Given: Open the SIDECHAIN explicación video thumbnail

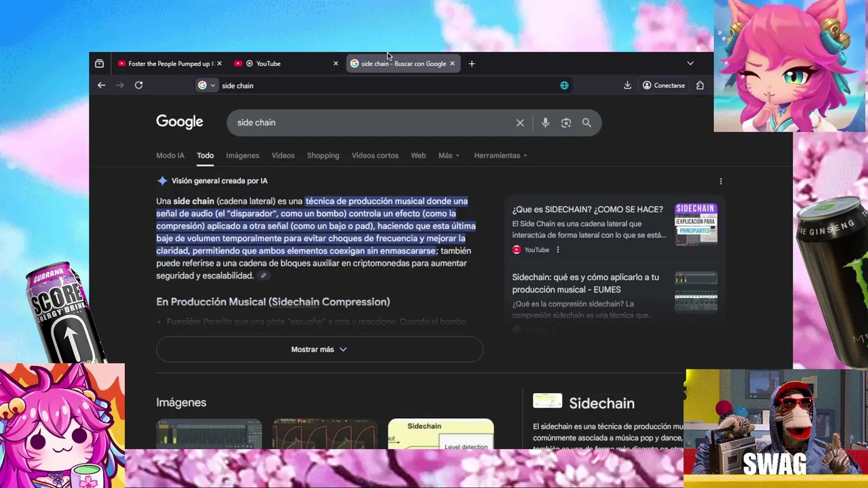Looking at the screenshot, I should 696,224.
